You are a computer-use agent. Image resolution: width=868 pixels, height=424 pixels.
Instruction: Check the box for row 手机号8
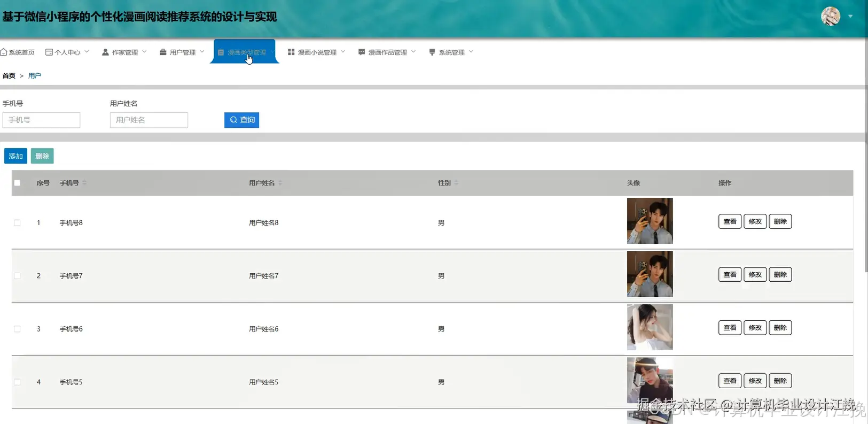17,223
